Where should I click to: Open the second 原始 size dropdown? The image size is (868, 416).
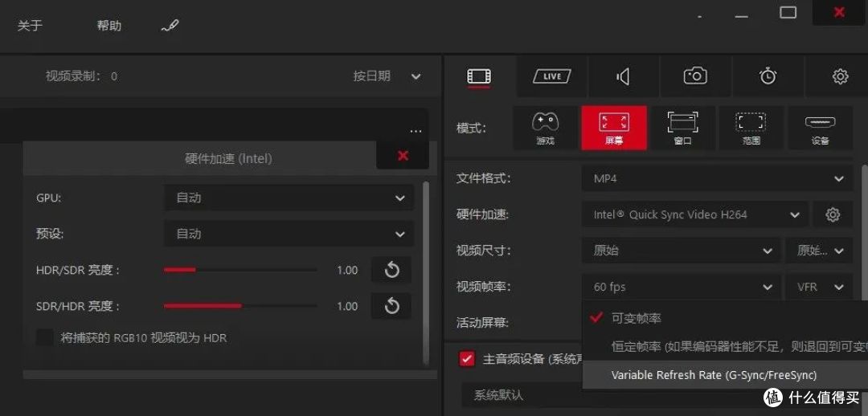[819, 251]
